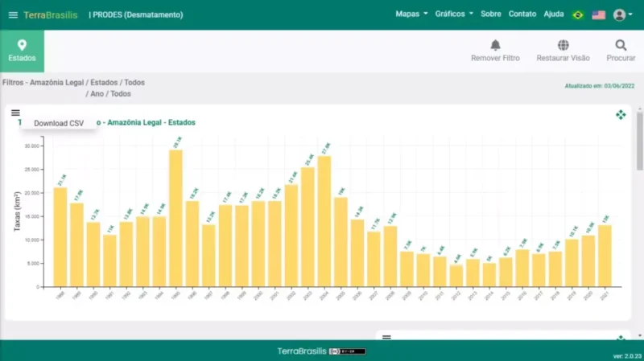This screenshot has height=361, width=644.
Task: Switch language with the US flag
Action: (x=599, y=14)
